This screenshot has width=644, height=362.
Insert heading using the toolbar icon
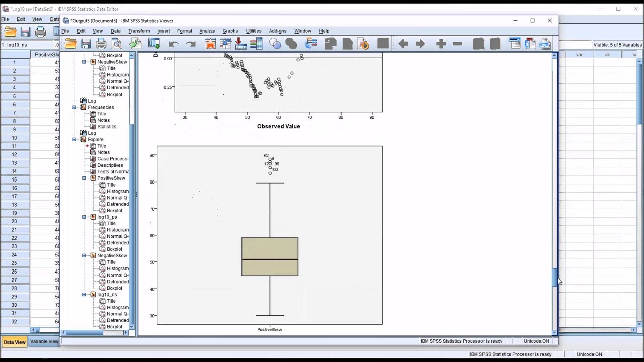pyautogui.click(x=514, y=44)
